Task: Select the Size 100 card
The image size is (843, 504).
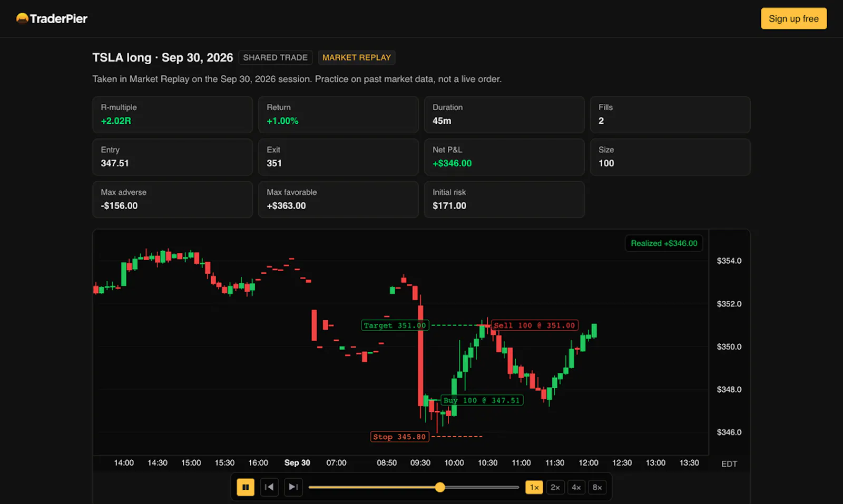Action: point(670,157)
